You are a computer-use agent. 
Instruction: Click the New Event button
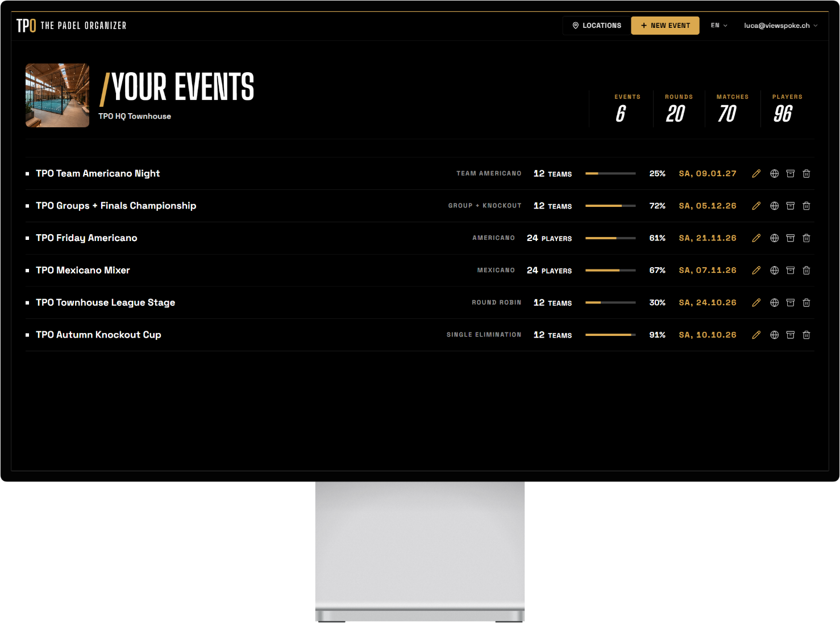665,26
